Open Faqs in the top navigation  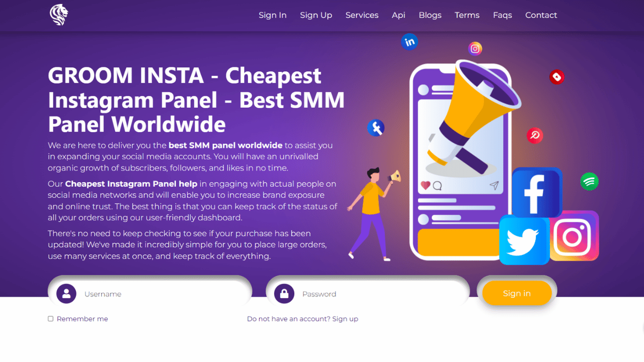pyautogui.click(x=503, y=15)
